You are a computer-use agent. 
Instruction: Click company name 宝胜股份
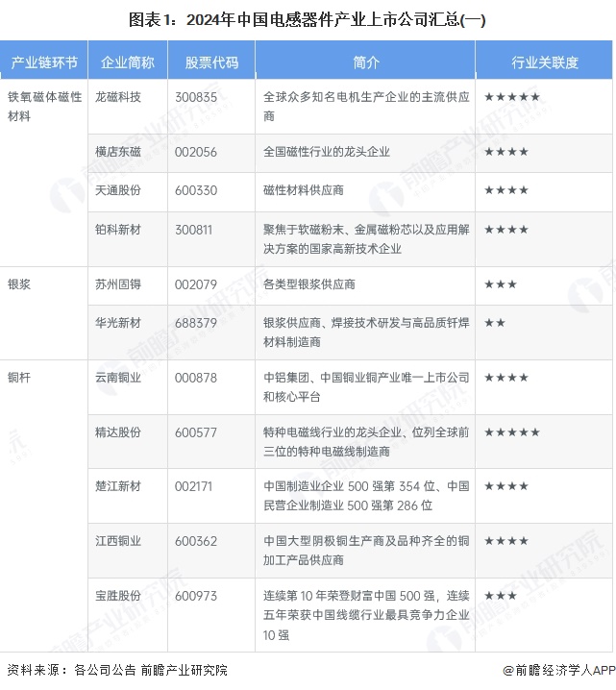coord(118,596)
